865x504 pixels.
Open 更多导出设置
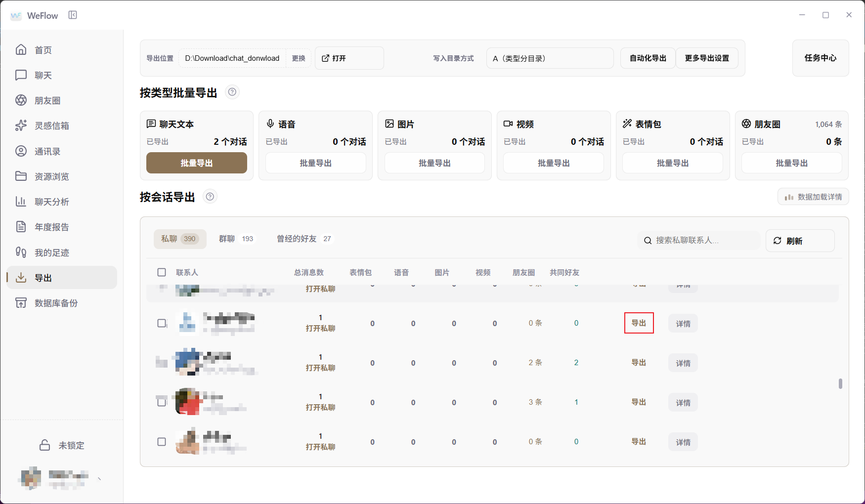pyautogui.click(x=707, y=58)
